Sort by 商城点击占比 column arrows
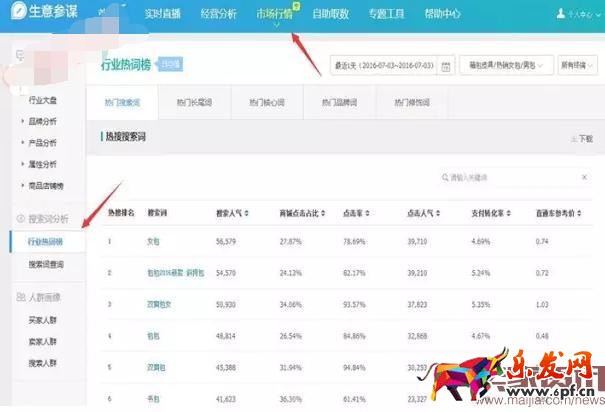The image size is (605, 412). point(323,213)
